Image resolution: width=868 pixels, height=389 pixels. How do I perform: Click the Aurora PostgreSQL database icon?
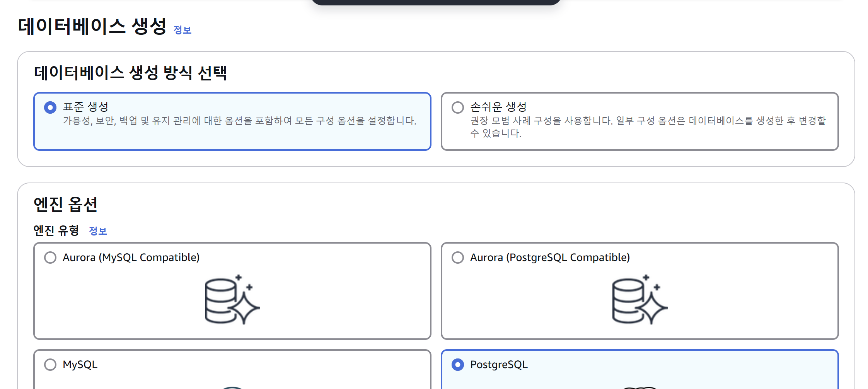639,300
